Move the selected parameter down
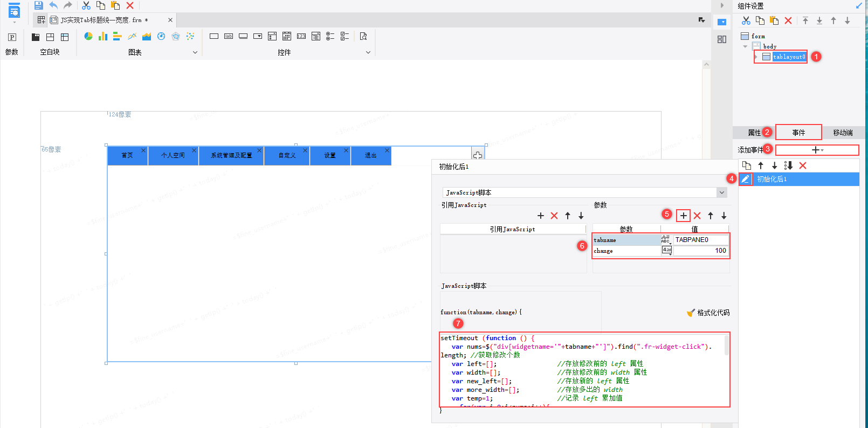868x428 pixels. 724,216
